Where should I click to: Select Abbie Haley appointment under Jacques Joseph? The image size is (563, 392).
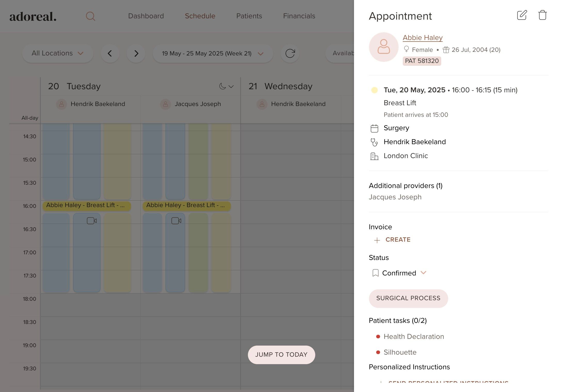186,206
